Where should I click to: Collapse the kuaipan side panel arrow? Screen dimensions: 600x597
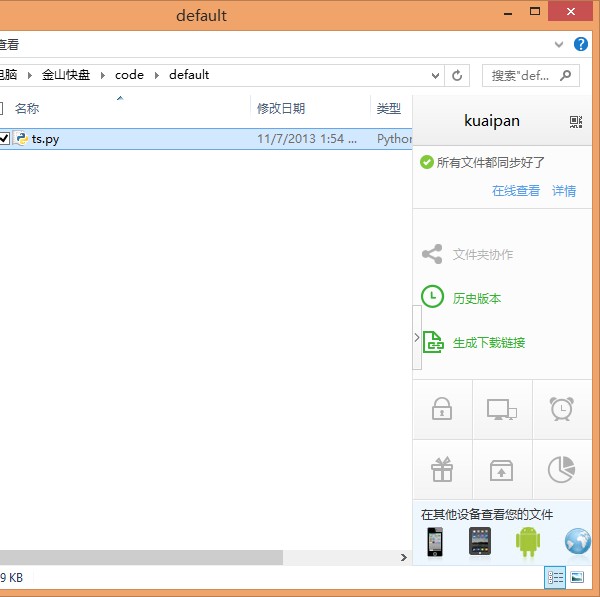pyautogui.click(x=417, y=338)
